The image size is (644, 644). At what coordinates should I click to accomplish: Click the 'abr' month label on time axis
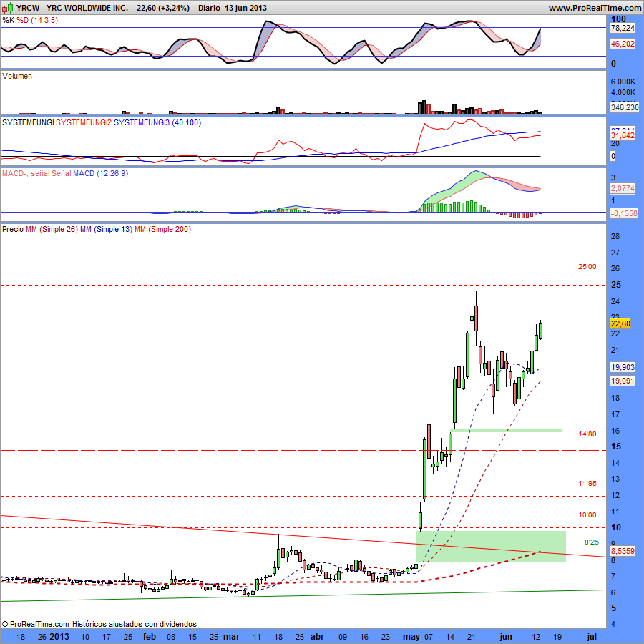(317, 637)
